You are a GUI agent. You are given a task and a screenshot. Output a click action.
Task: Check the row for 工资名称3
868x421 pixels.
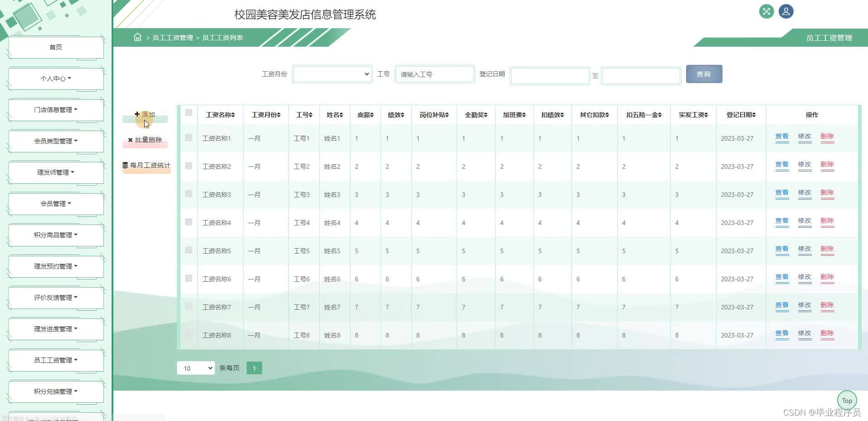tap(189, 194)
